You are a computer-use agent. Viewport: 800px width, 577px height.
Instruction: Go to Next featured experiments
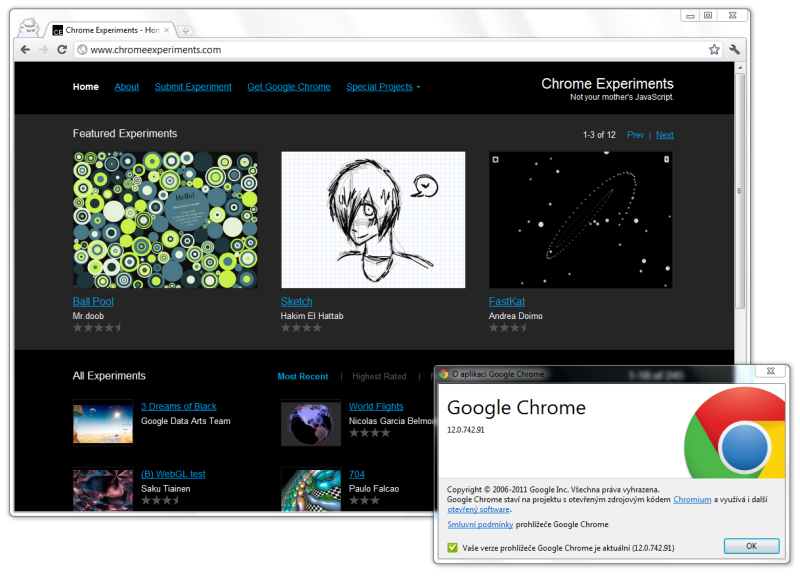[x=665, y=135]
